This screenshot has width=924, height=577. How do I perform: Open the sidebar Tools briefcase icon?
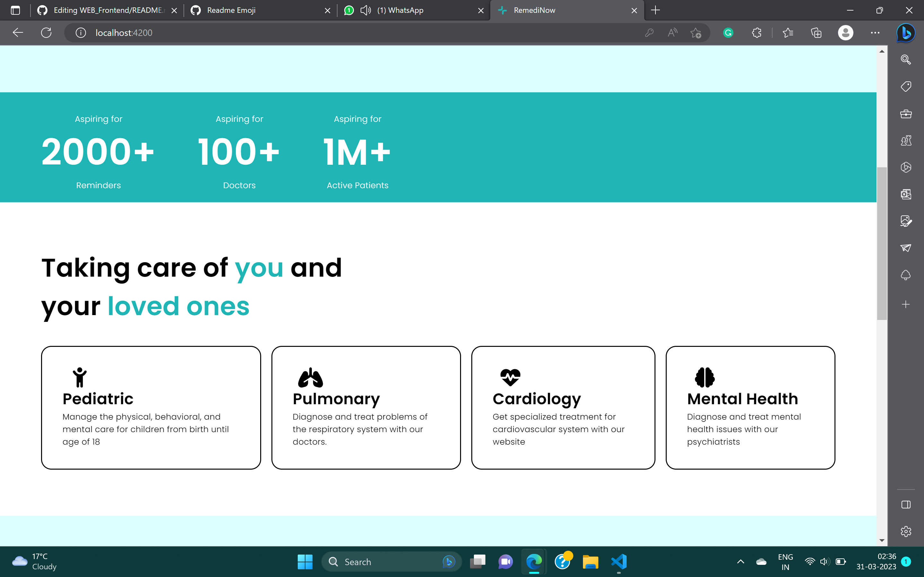tap(906, 114)
